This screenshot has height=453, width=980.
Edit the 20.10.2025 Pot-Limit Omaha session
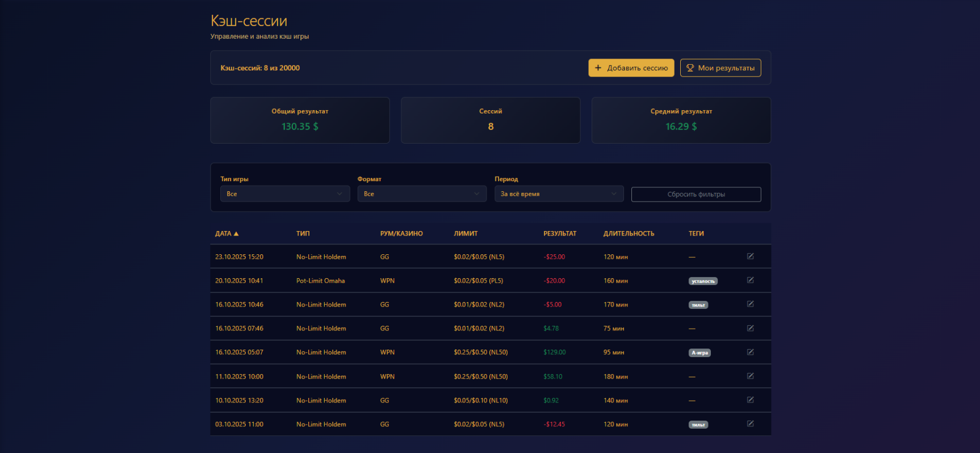pyautogui.click(x=750, y=280)
